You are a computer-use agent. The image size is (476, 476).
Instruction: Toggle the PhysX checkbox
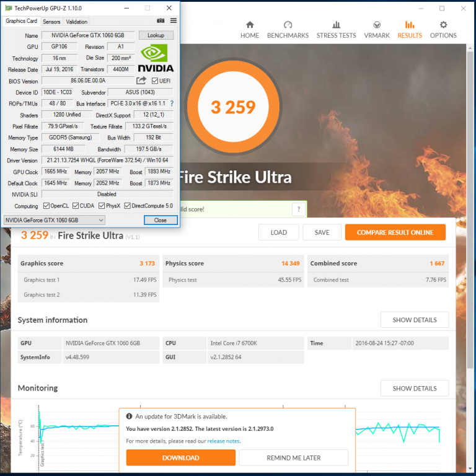point(102,206)
